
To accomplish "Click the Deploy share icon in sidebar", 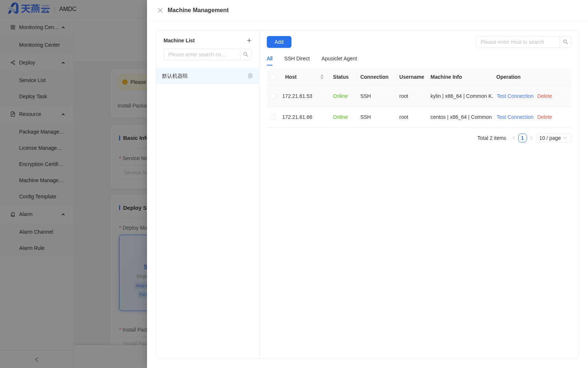I will [13, 63].
